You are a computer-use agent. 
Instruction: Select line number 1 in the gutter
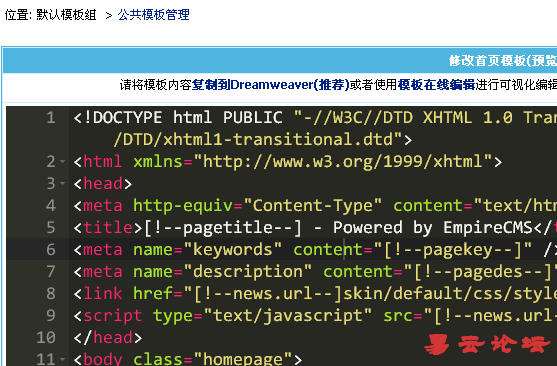click(x=50, y=118)
